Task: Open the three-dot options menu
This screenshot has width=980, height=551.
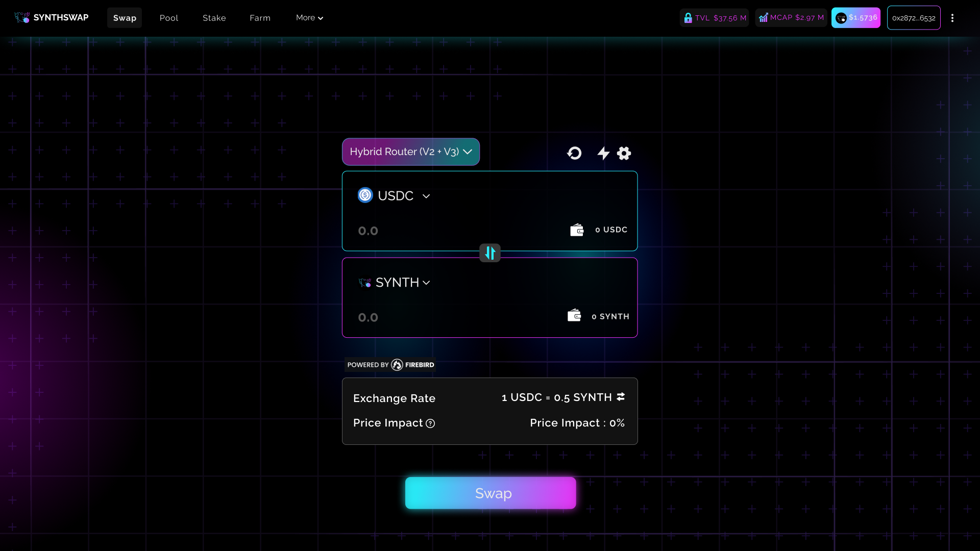Action: pyautogui.click(x=952, y=18)
